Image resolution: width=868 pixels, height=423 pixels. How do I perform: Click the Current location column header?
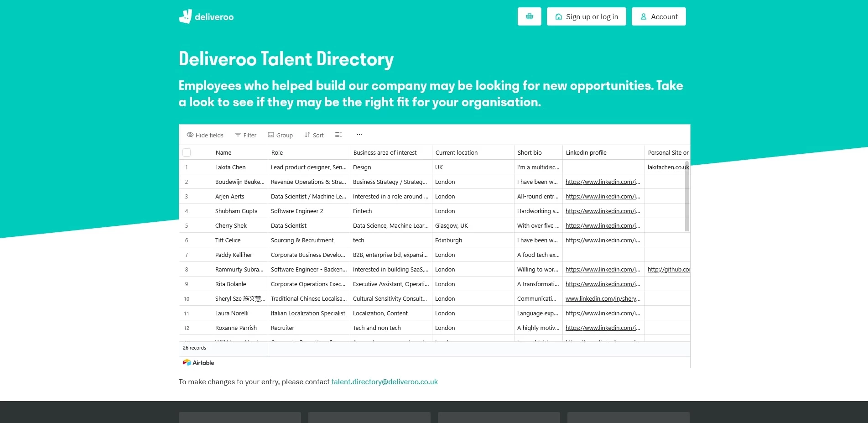pos(456,153)
